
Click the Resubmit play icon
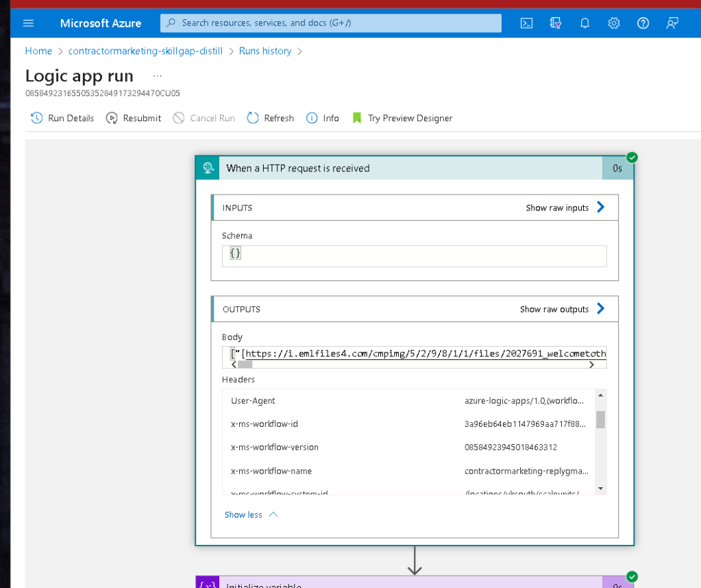[111, 118]
